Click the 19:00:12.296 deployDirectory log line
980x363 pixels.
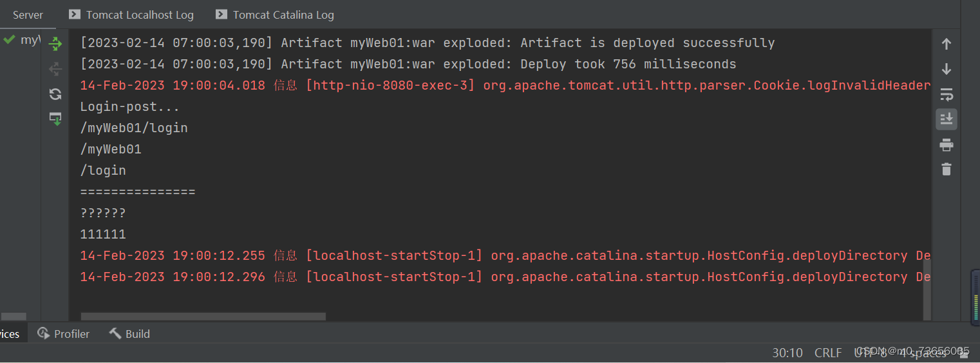tap(505, 277)
